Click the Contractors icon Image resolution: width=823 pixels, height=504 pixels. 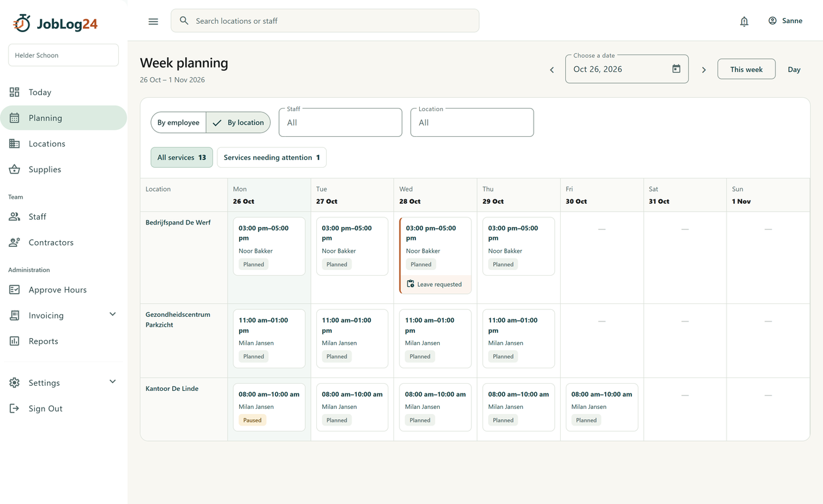click(14, 242)
